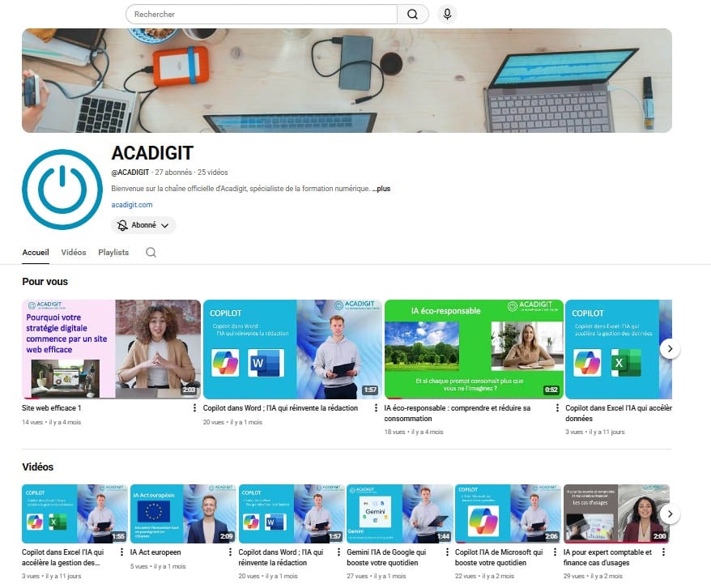Viewport: 711px width, 588px height.
Task: Play the IA Act européen thumbnail
Action: [x=183, y=513]
